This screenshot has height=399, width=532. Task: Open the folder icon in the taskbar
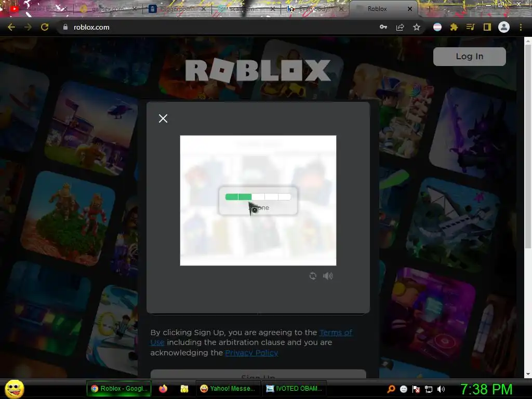coord(184,389)
